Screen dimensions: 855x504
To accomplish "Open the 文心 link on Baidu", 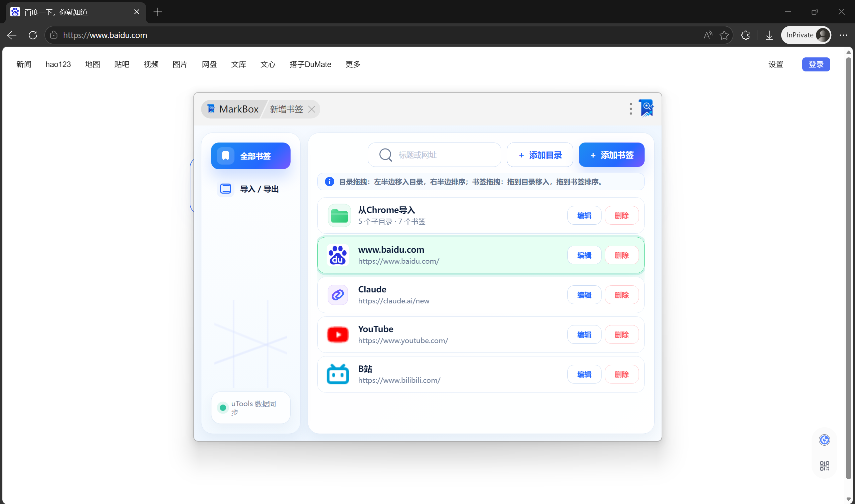I will click(268, 64).
